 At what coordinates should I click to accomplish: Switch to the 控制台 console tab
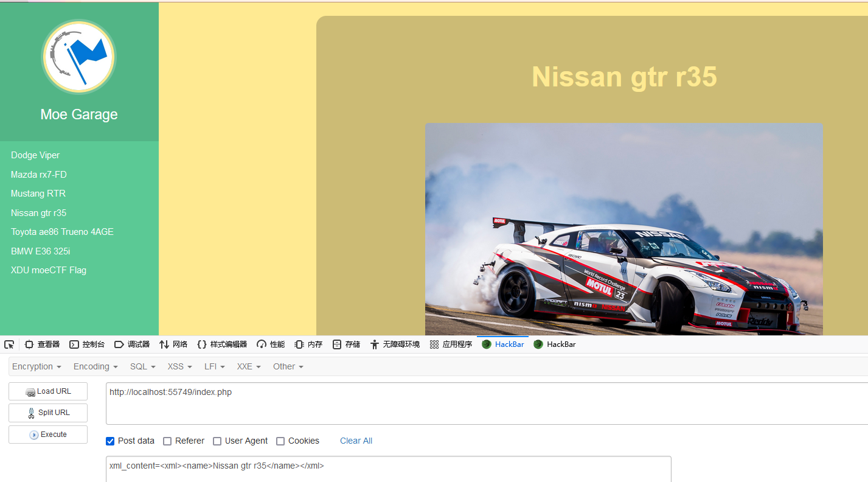88,344
